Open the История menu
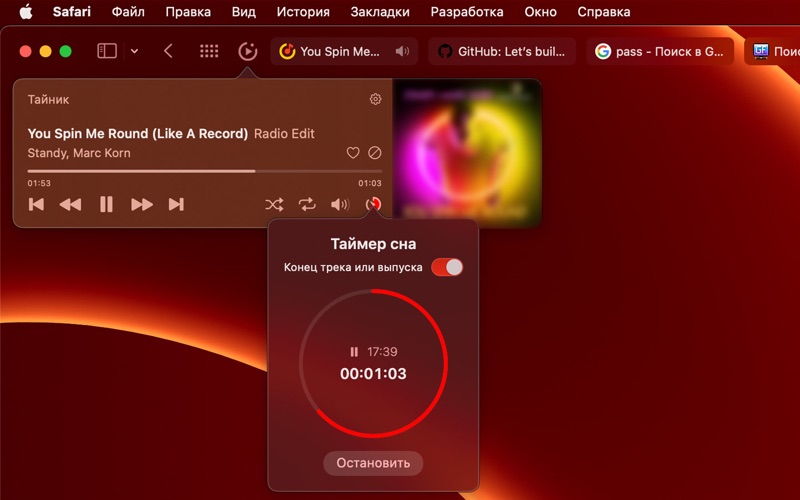800x500 pixels. click(x=303, y=11)
